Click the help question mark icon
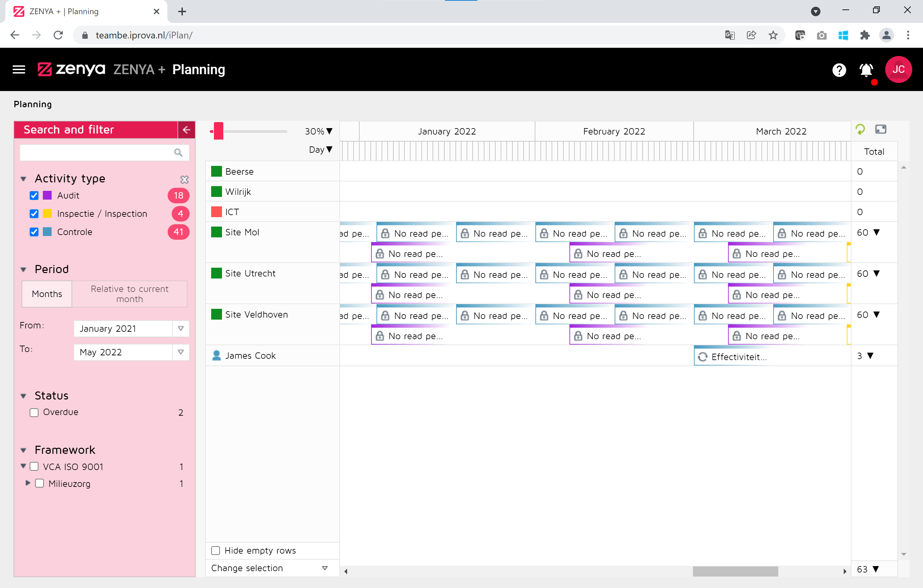The image size is (923, 588). coord(839,70)
